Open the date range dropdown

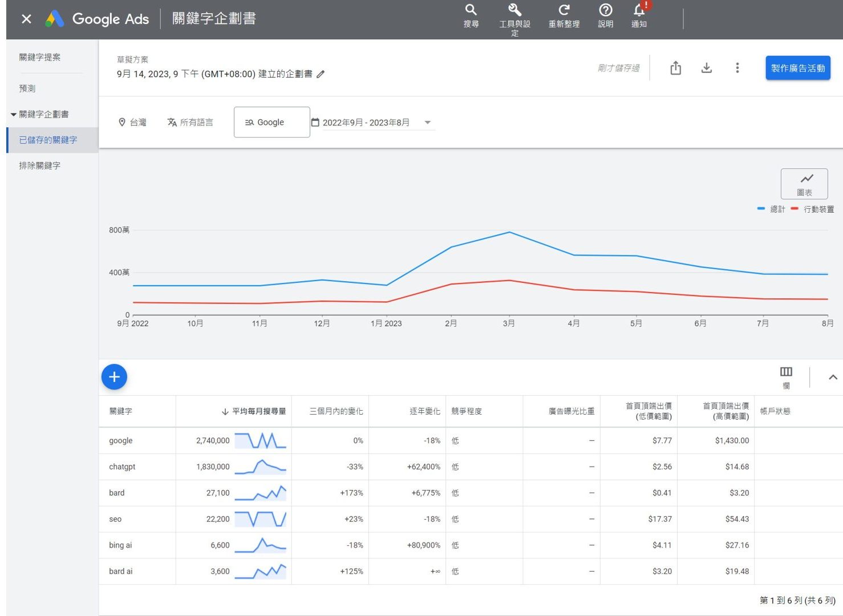pos(428,123)
